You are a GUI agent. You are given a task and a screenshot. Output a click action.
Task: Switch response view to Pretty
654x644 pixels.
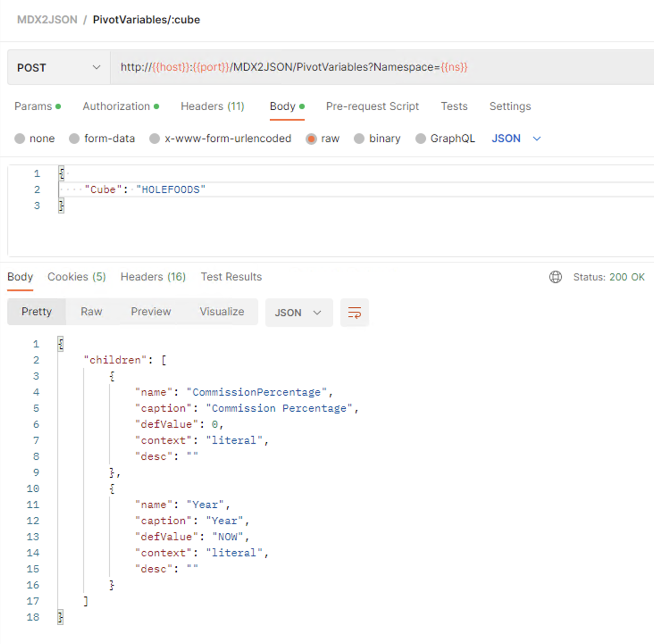pos(37,312)
